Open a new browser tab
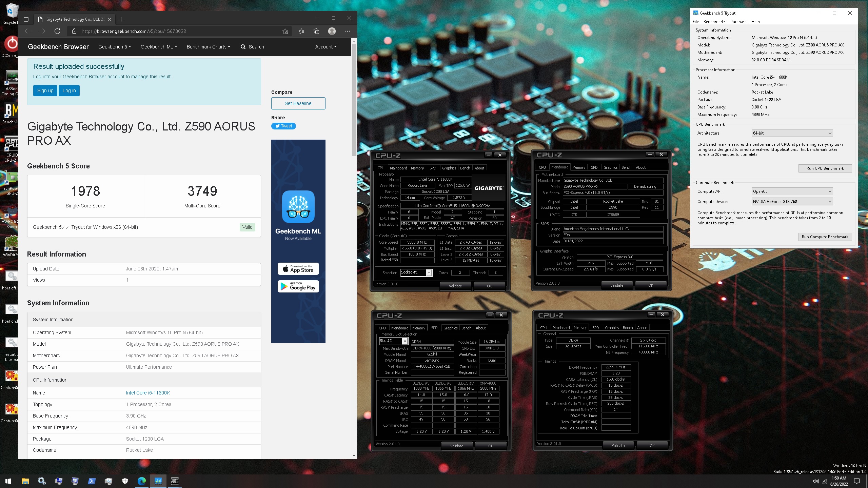This screenshot has width=868, height=488. [x=121, y=19]
